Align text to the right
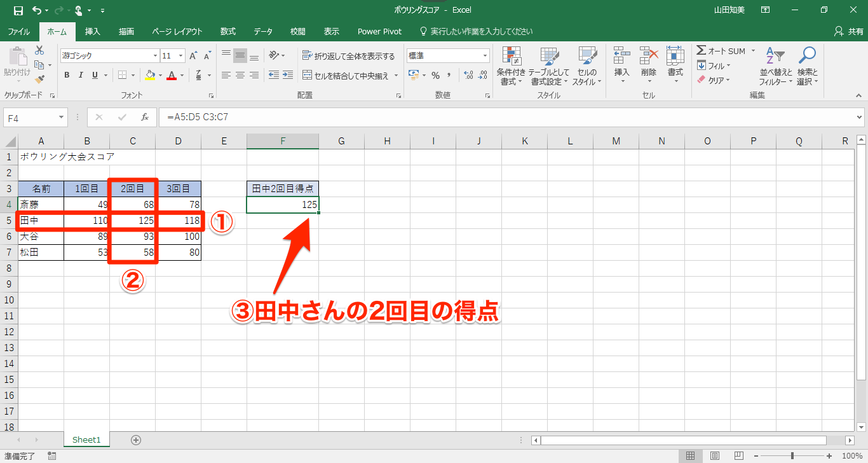The width and height of the screenshot is (868, 463). 254,75
